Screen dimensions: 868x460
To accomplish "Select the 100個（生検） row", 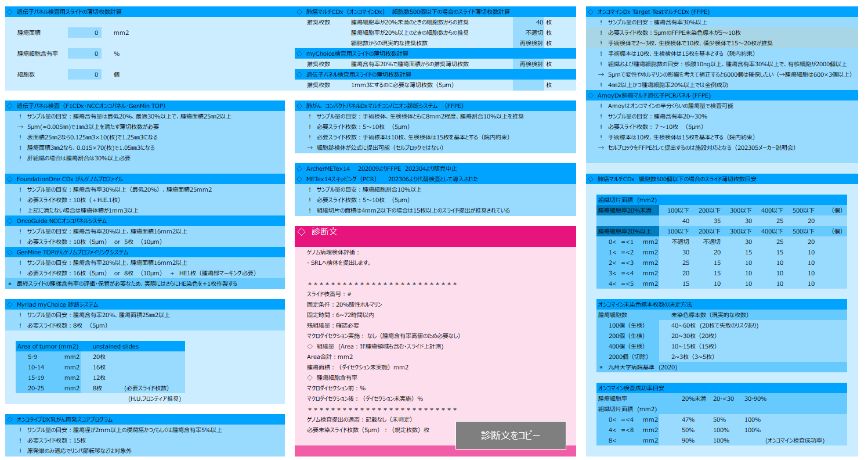I will (722, 325).
